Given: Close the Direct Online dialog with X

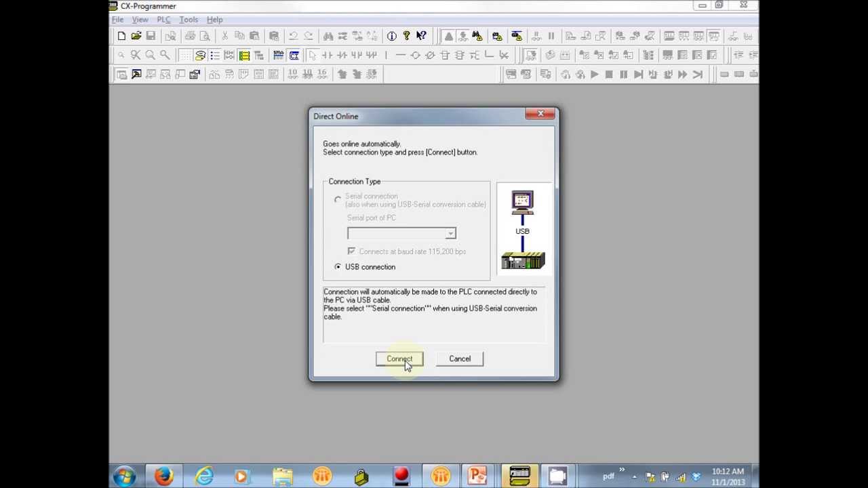Looking at the screenshot, I should pyautogui.click(x=540, y=114).
